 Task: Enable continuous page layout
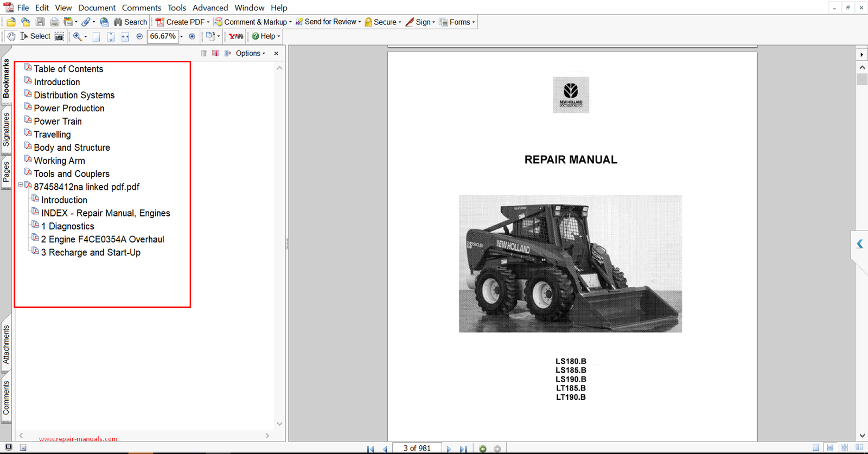pyautogui.click(x=830, y=447)
